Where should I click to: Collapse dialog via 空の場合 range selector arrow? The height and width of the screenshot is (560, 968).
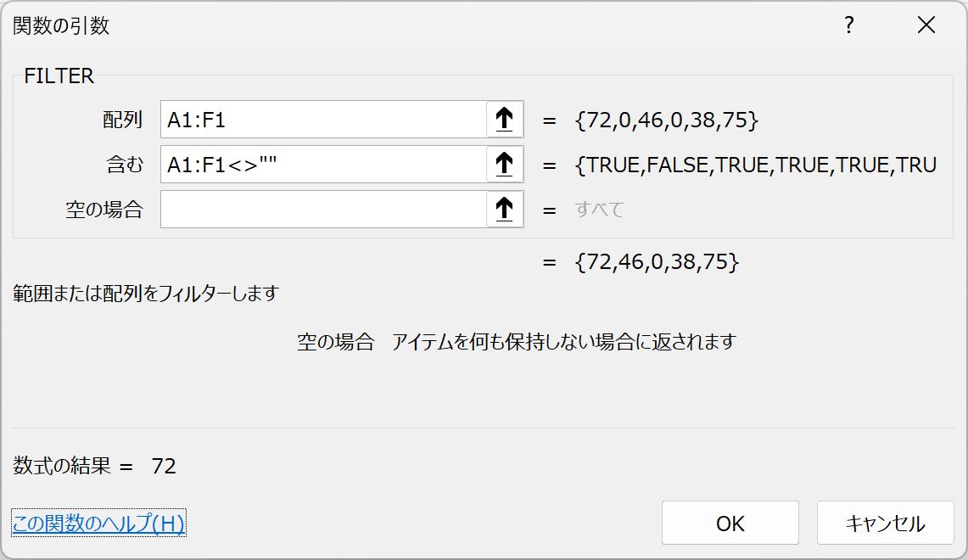click(x=505, y=210)
